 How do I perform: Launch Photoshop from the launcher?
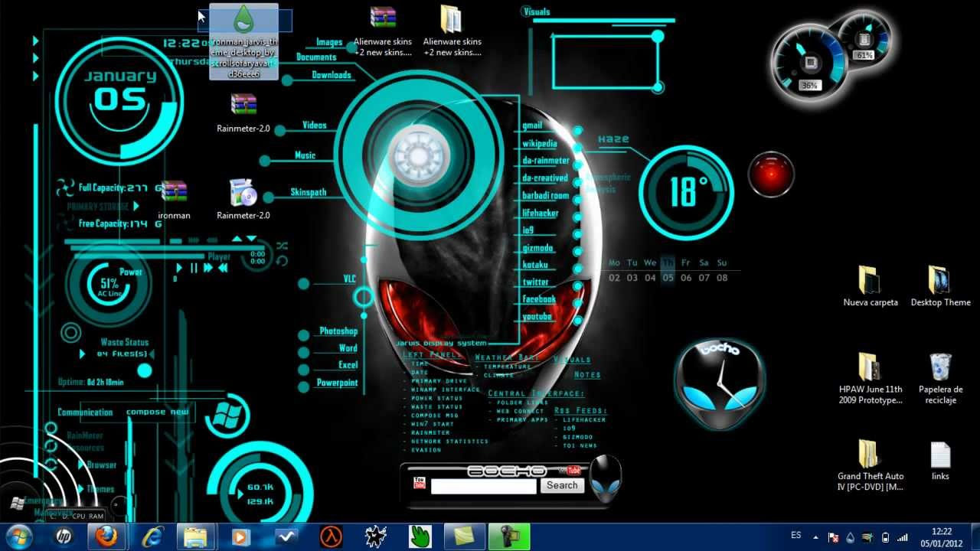[x=338, y=331]
